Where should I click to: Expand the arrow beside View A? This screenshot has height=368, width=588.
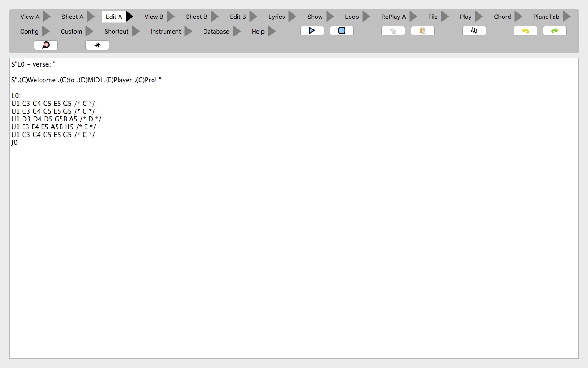pyautogui.click(x=47, y=17)
